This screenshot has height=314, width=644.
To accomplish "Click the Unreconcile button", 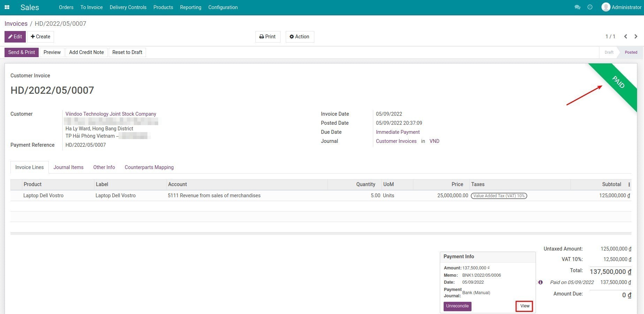I will pyautogui.click(x=457, y=306).
